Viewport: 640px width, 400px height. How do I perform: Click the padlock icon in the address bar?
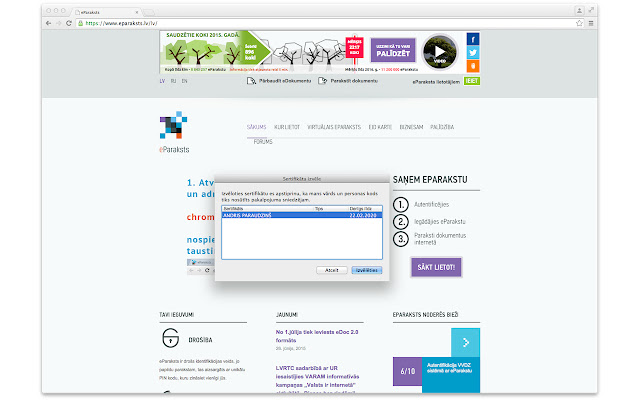coord(80,23)
